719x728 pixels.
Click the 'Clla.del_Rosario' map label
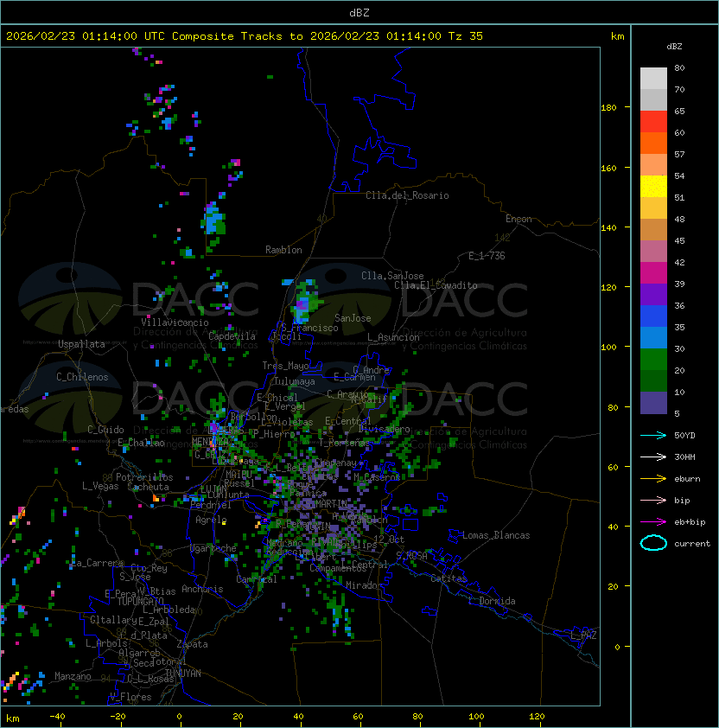[407, 195]
